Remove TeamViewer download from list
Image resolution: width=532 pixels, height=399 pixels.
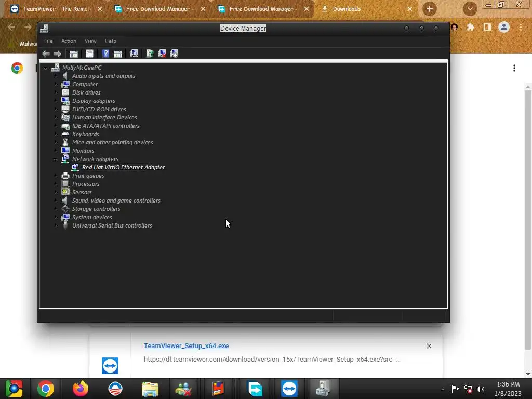click(429, 345)
